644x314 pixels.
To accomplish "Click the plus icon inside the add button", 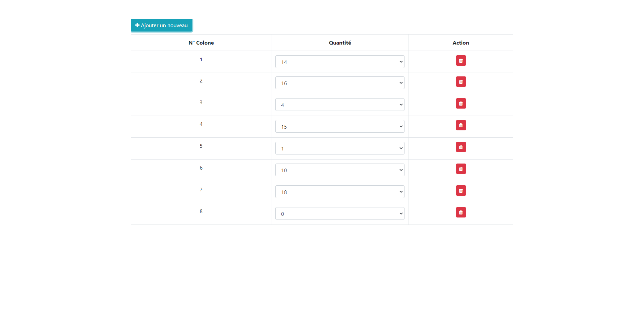I will point(137,25).
